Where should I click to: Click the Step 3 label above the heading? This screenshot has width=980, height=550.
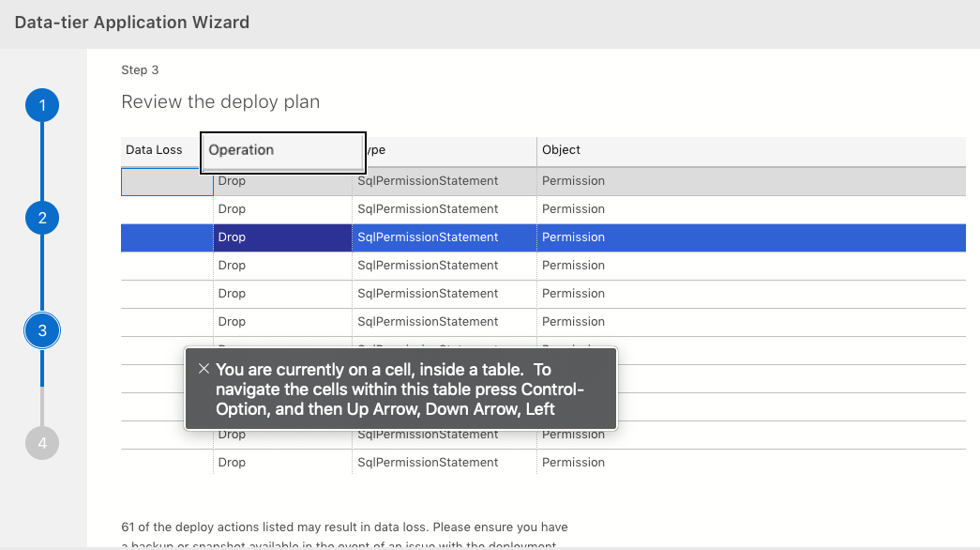click(x=139, y=69)
